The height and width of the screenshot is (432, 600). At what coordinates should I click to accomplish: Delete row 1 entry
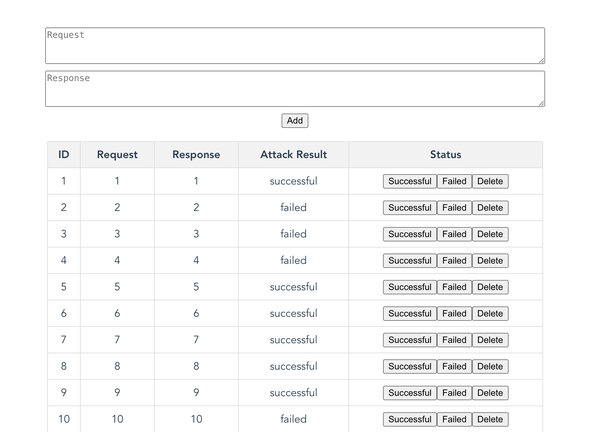tap(490, 181)
